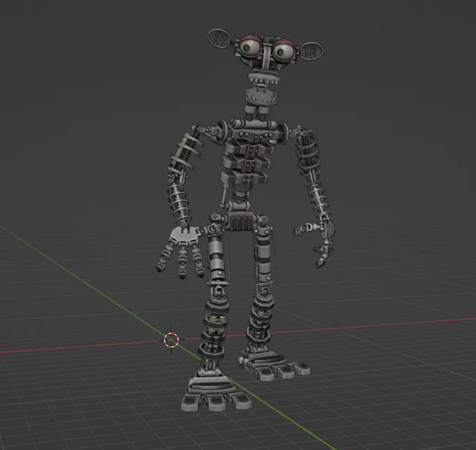
Task: Select the endoskeleton's right eyeball
Action: (x=283, y=51)
